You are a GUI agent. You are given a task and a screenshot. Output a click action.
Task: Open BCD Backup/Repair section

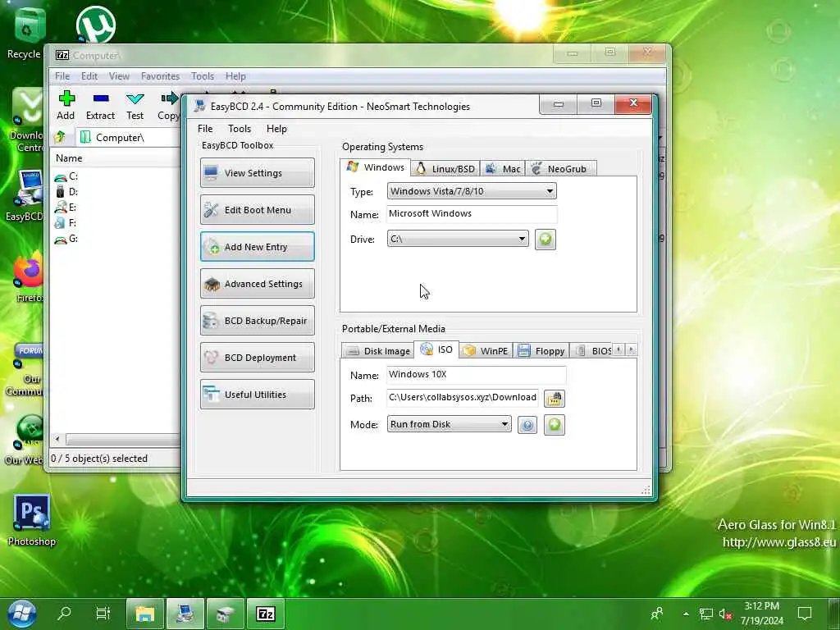(x=257, y=321)
